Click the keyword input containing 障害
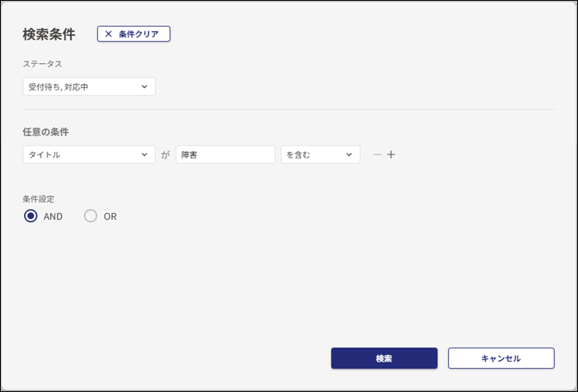 coord(225,154)
